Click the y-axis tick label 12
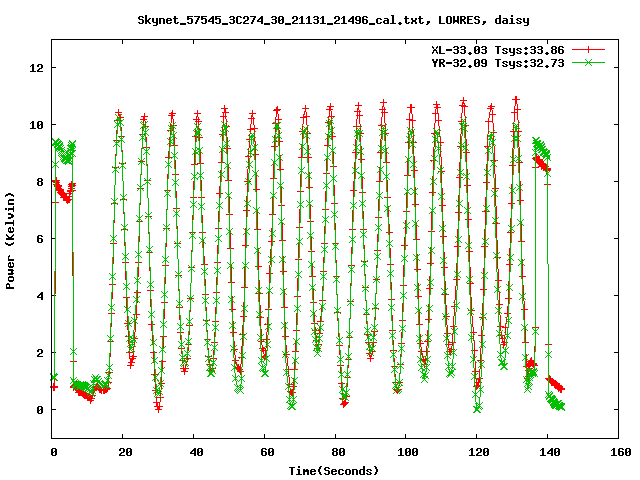This screenshot has height=480, width=640. click(36, 68)
